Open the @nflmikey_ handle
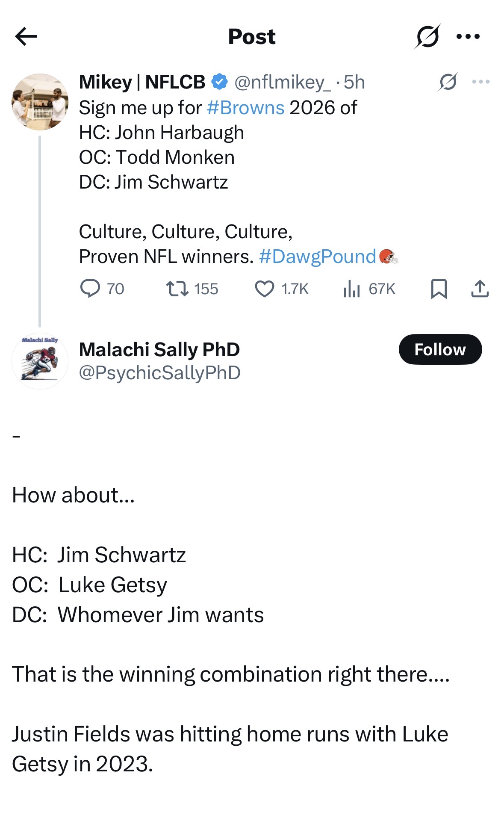Screen dimensions: 504x815 (x=282, y=82)
